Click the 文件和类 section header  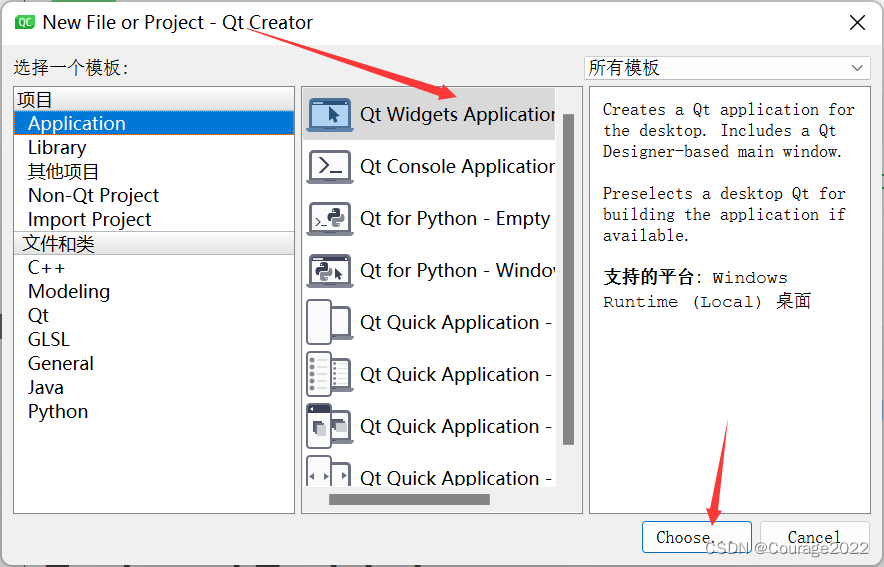[154, 243]
